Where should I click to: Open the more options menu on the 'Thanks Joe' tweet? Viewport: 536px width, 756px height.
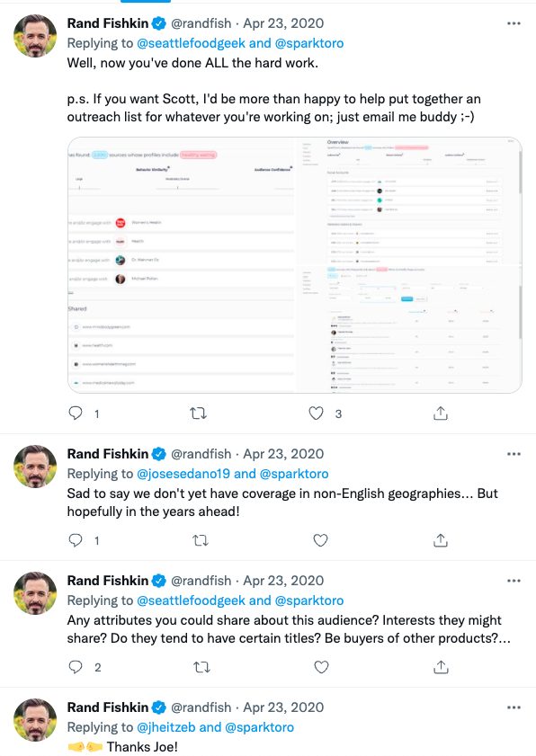[x=513, y=707]
